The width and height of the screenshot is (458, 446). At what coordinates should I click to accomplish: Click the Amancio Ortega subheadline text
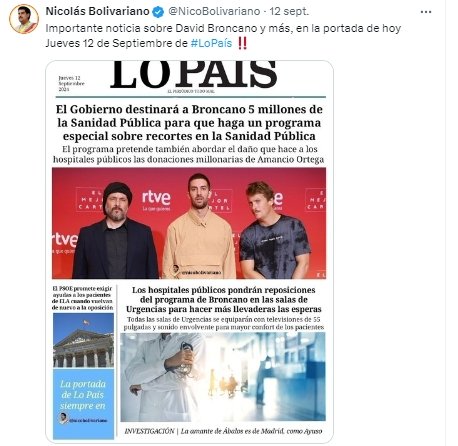pos(189,154)
